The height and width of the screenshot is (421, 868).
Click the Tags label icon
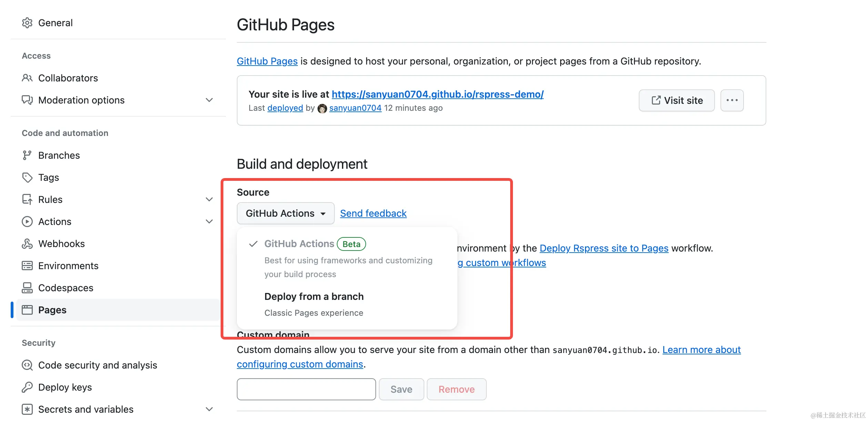click(27, 177)
